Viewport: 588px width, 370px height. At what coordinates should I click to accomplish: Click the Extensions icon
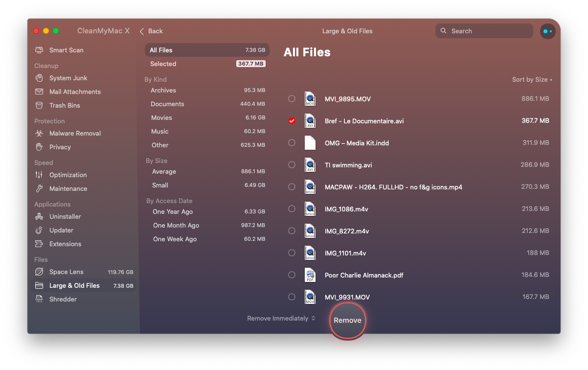(39, 244)
